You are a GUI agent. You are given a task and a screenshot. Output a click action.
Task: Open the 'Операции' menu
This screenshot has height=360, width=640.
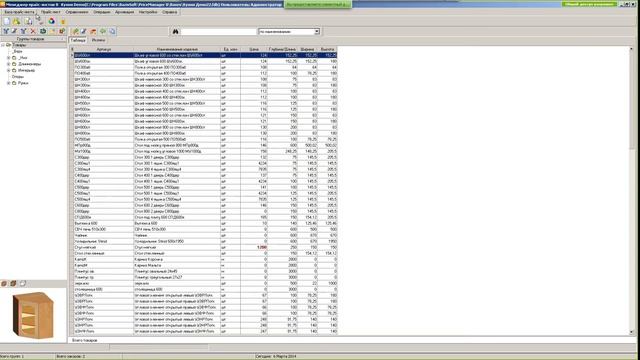click(102, 12)
